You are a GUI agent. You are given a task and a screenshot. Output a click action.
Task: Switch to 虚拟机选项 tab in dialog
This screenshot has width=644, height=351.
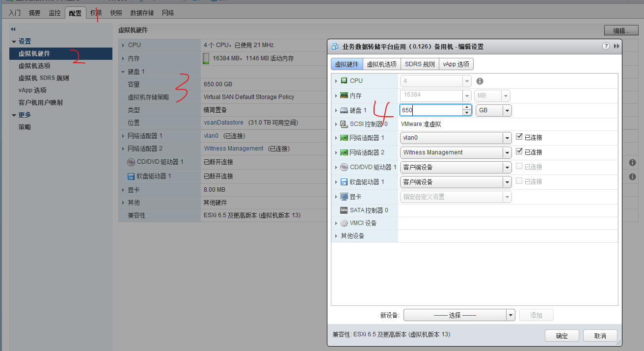[381, 64]
